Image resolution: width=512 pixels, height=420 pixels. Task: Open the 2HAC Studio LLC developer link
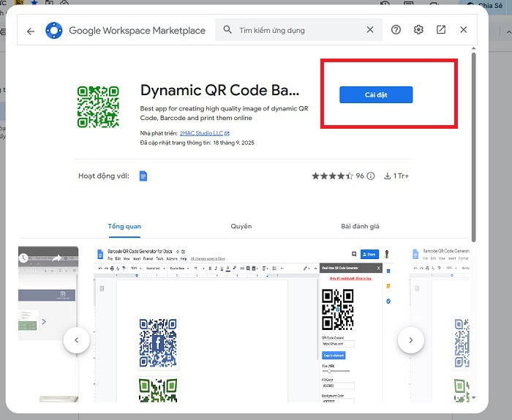coord(204,133)
